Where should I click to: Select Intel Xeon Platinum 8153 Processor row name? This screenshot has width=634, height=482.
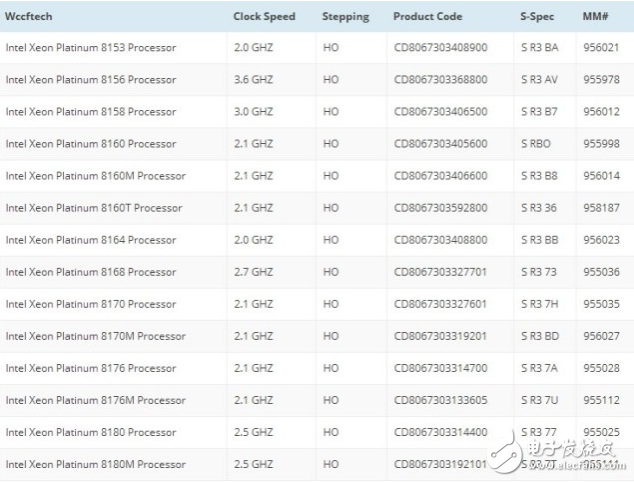[91, 48]
